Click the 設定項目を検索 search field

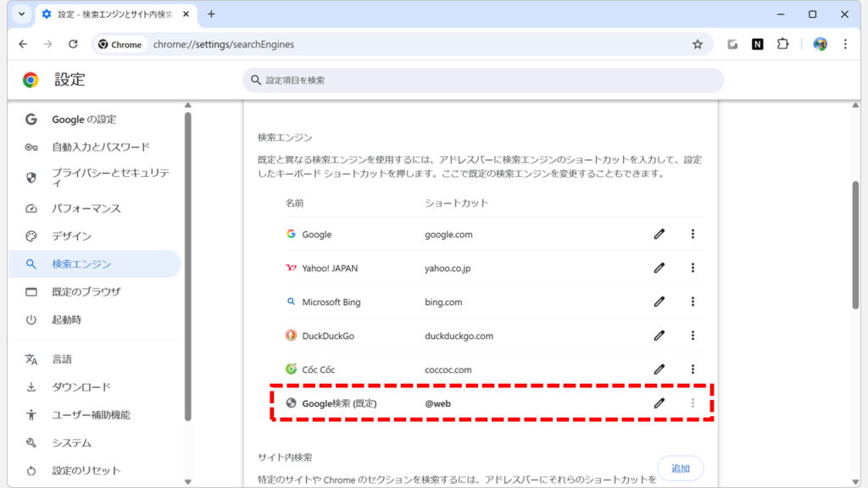[483, 80]
